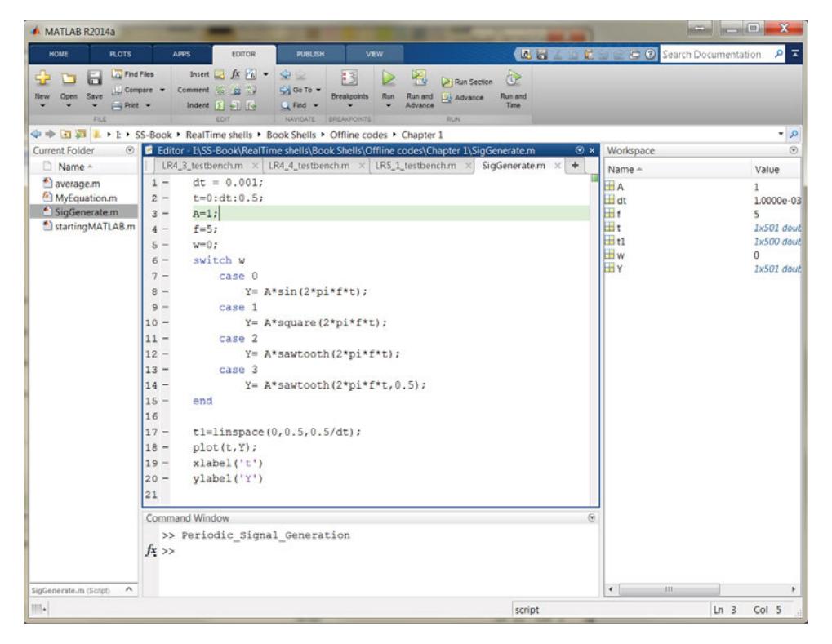Click the Open folder icon

pos(69,78)
